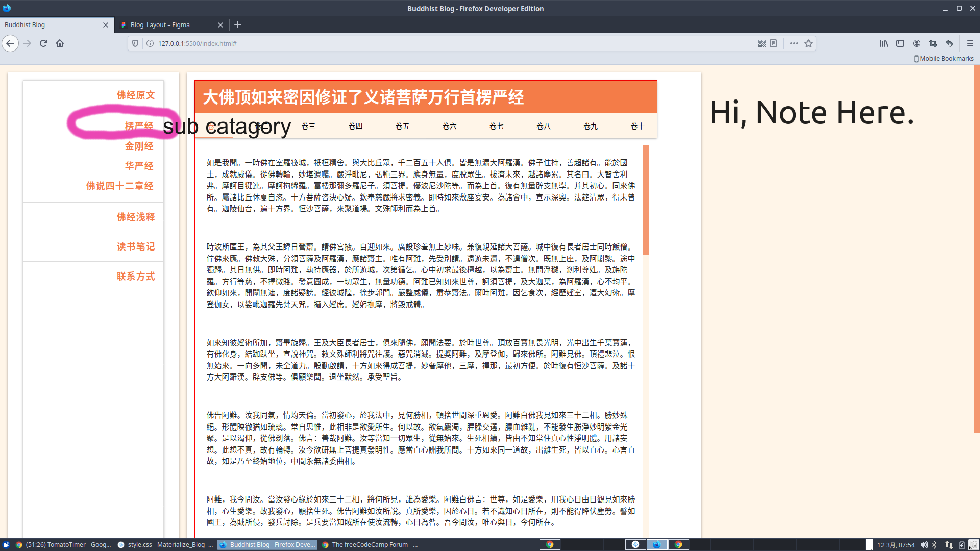Open a new browser tab
The width and height of the screenshot is (980, 551).
pos(238,24)
